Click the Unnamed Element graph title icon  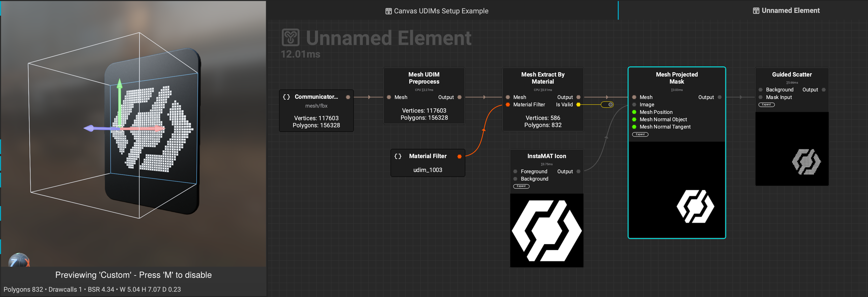coord(290,38)
